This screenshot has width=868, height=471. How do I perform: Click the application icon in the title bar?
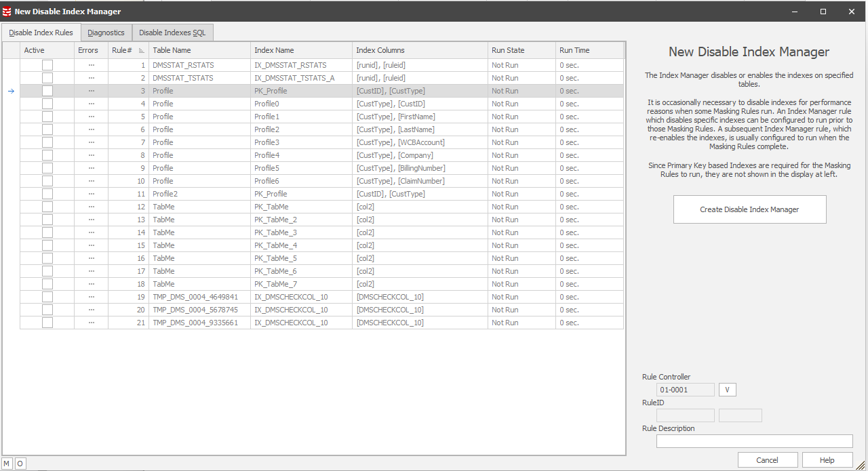point(7,12)
